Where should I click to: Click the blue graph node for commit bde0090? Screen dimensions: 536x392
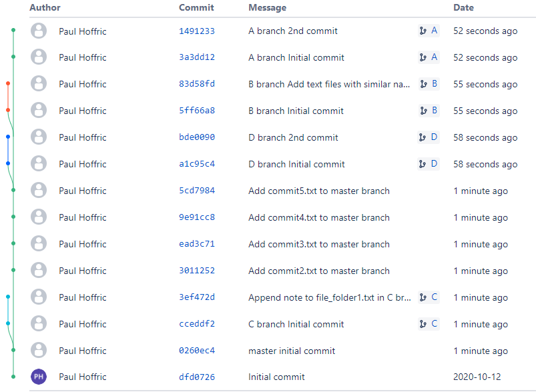[7, 137]
